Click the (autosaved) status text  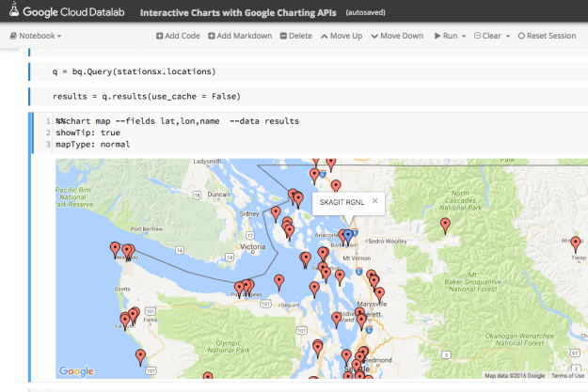click(x=366, y=13)
